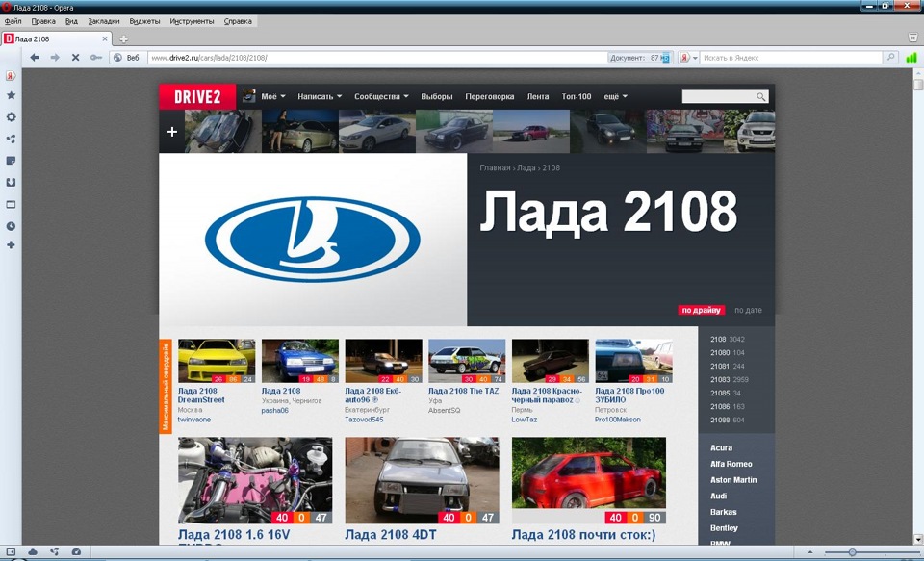Open the Windows panel in the sidebar

[x=11, y=205]
